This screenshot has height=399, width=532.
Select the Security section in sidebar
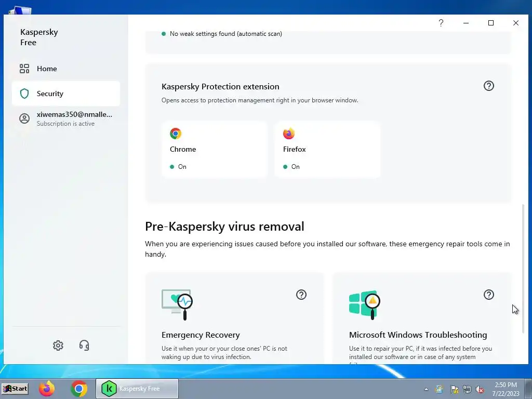tap(65, 94)
